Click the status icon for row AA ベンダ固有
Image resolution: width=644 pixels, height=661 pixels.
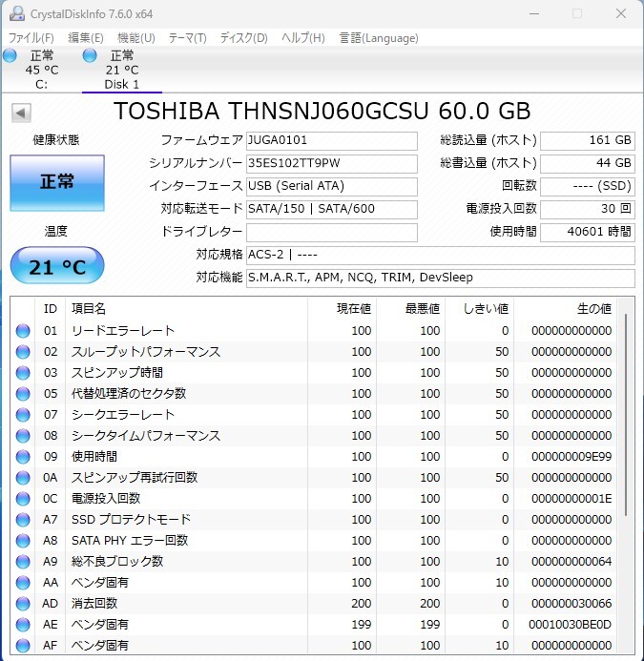23,583
